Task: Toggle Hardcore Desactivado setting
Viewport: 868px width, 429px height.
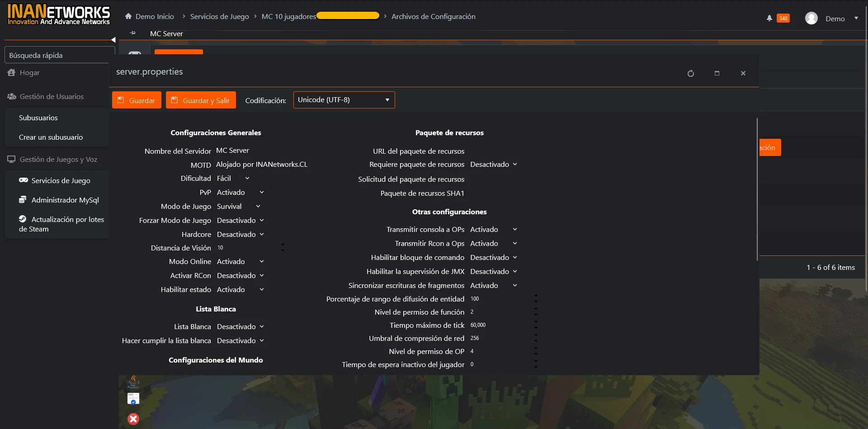Action: pos(240,235)
